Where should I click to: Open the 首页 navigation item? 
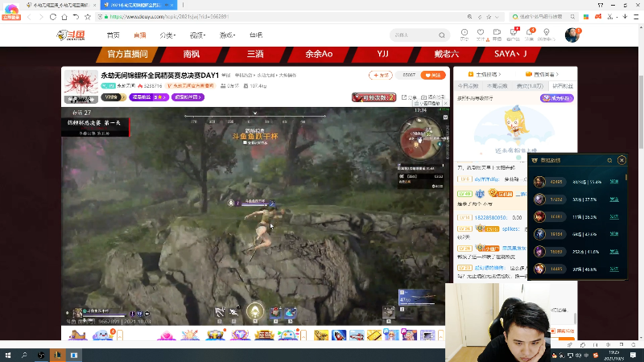coord(113,35)
